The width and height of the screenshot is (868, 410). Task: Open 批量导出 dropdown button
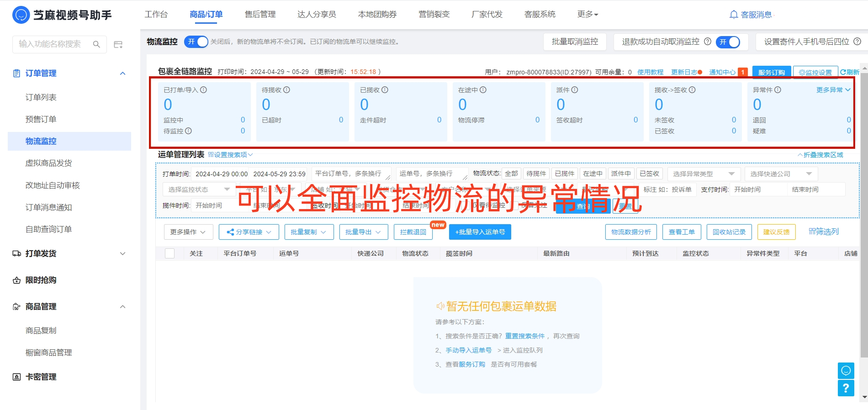click(364, 232)
